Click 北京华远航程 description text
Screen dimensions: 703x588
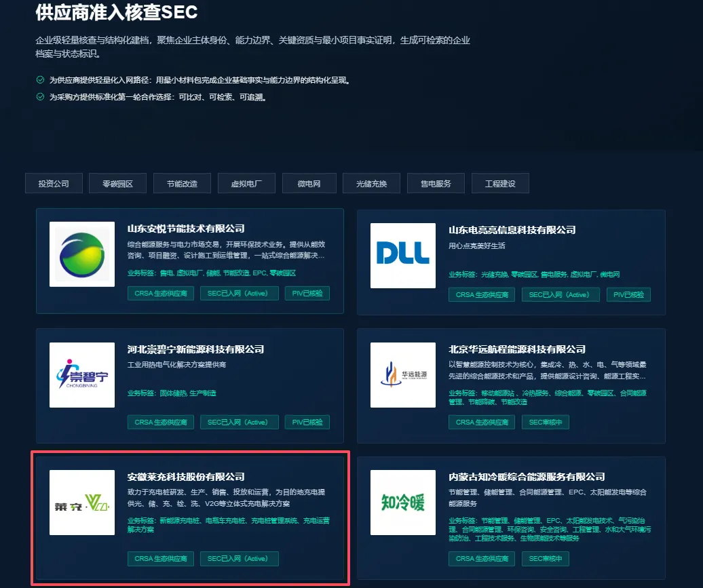548,370
